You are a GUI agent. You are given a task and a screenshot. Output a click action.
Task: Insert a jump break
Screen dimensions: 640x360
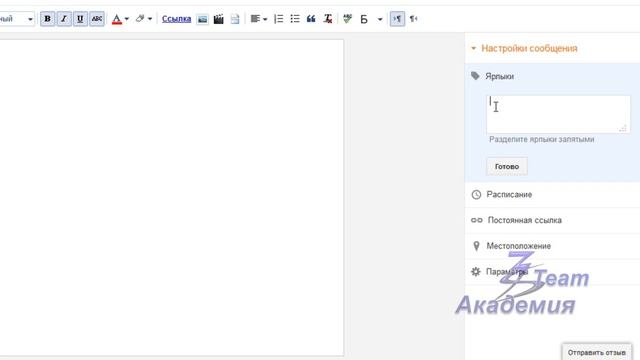pyautogui.click(x=235, y=19)
